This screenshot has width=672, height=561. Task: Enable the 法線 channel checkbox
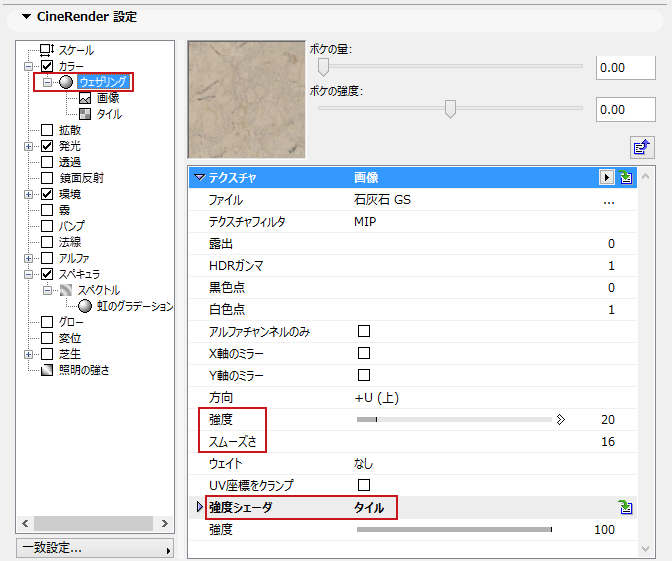[x=47, y=242]
